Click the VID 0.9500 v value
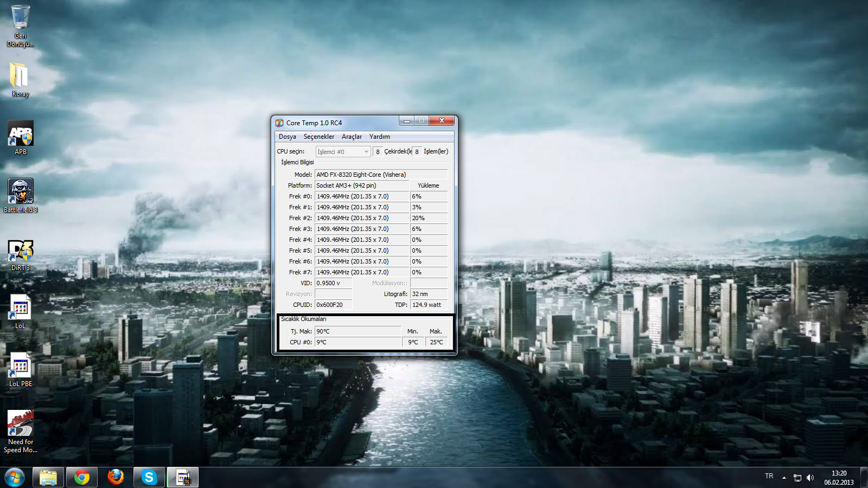Screen dimensions: 868x488 [x=333, y=283]
